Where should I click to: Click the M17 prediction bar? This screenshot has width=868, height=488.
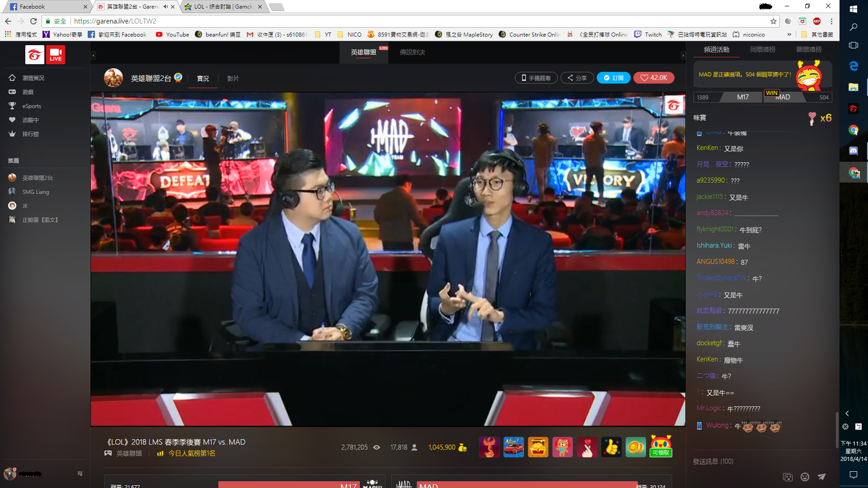click(x=728, y=97)
